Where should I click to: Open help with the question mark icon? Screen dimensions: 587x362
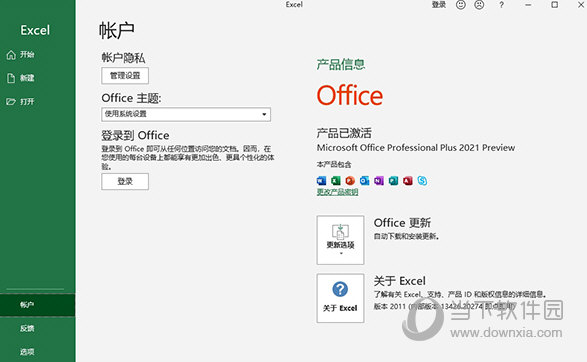pos(501,5)
